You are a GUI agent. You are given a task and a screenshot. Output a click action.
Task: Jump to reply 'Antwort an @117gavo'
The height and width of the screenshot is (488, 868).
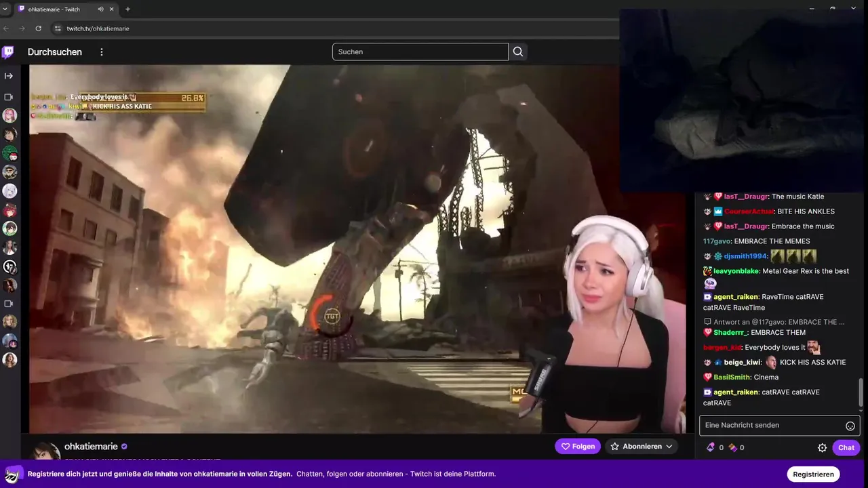point(774,322)
